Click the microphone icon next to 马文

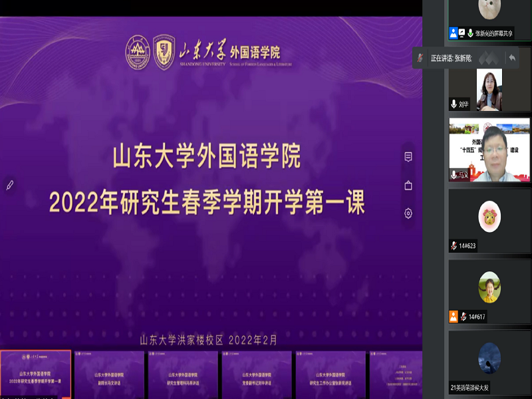tap(454, 175)
